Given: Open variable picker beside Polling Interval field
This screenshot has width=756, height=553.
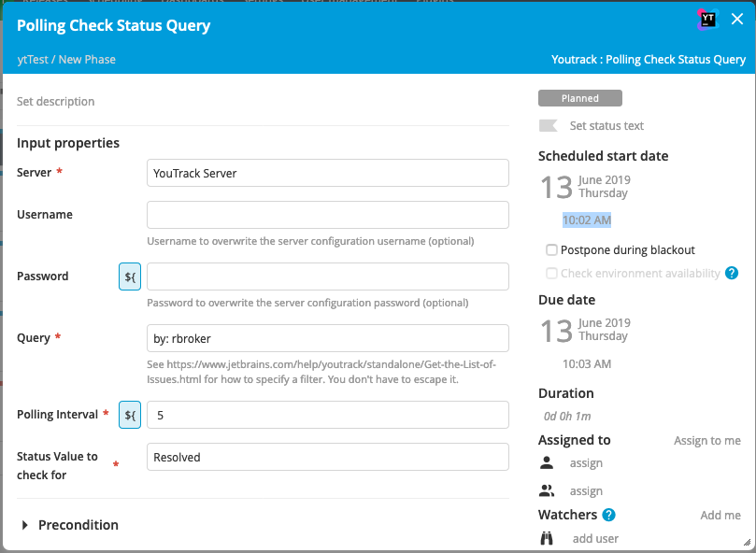Looking at the screenshot, I should click(x=130, y=415).
